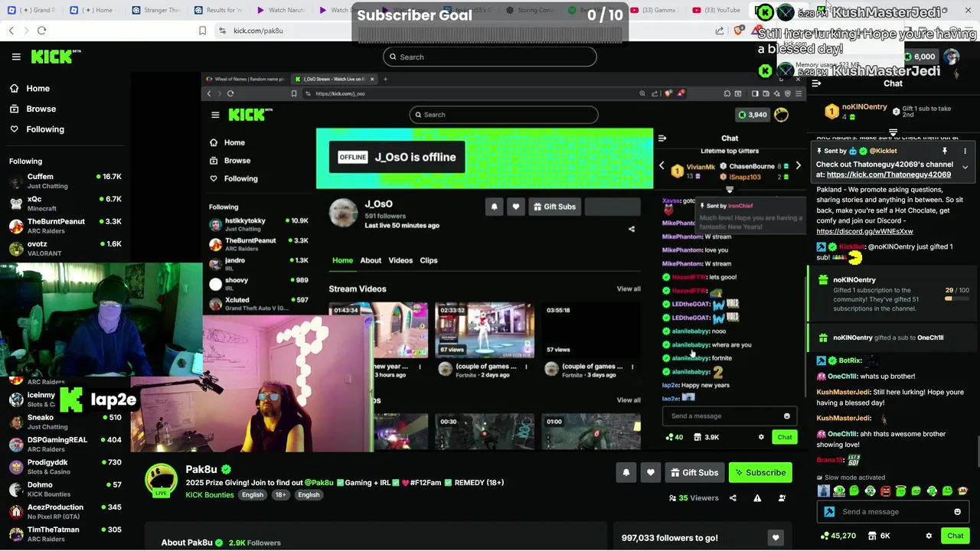Open ovotz VALORANT channel

click(65, 248)
